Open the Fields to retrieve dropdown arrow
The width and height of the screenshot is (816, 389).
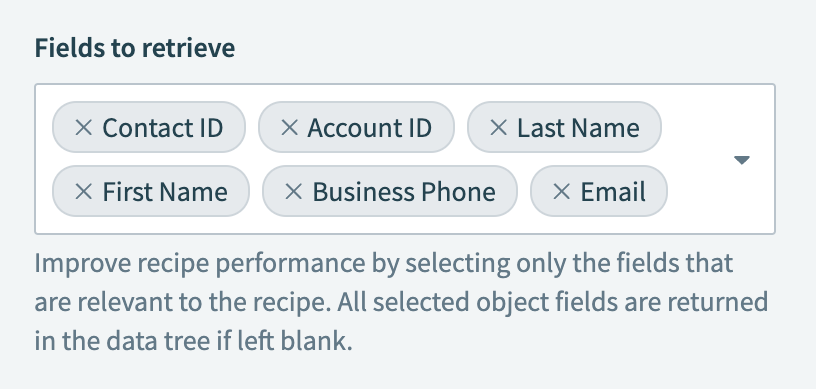742,160
